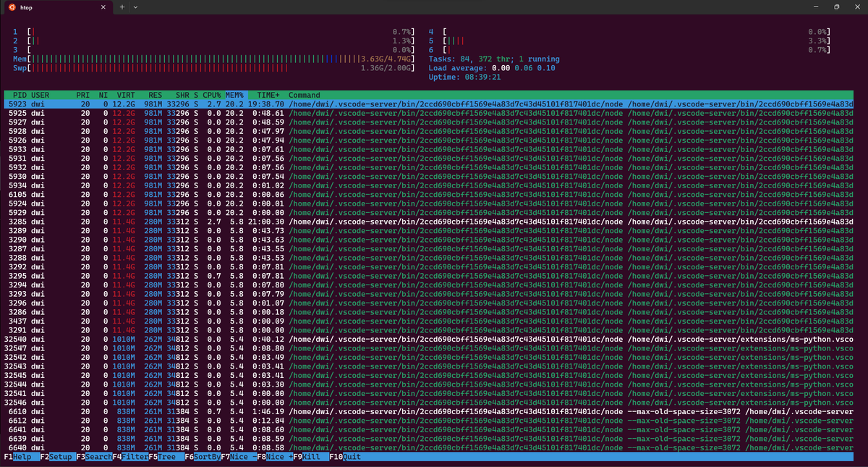Select process row with PID 6641

click(428, 429)
